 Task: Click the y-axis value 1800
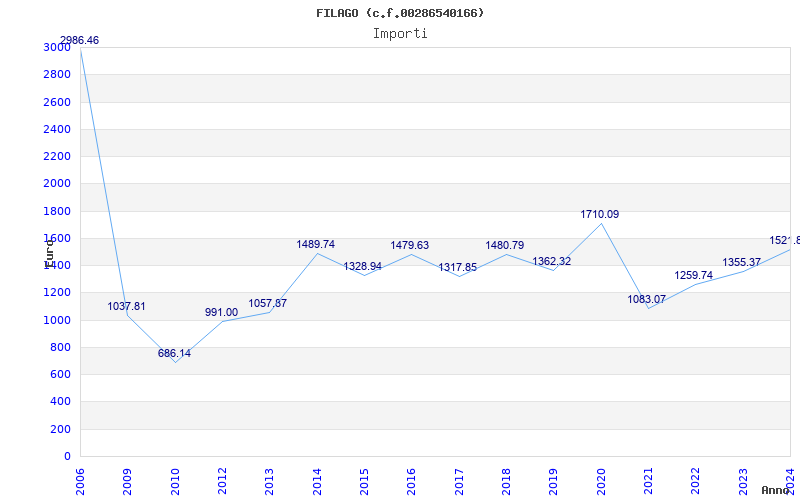click(x=57, y=211)
